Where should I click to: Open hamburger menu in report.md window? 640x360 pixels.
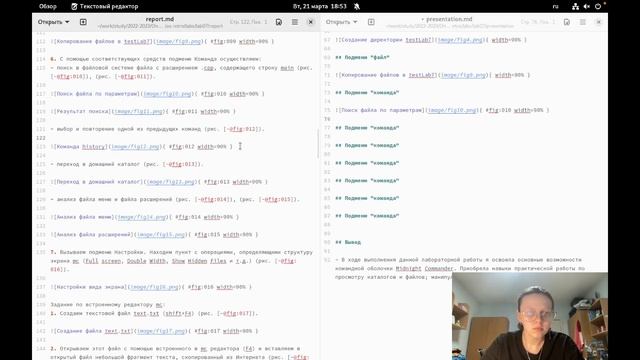[295, 22]
